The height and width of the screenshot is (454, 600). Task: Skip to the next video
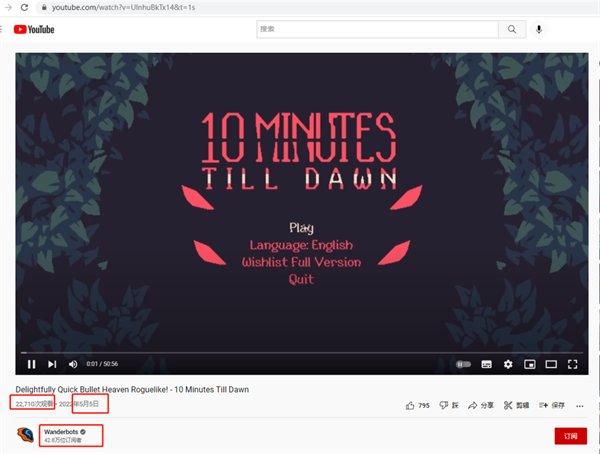52,364
